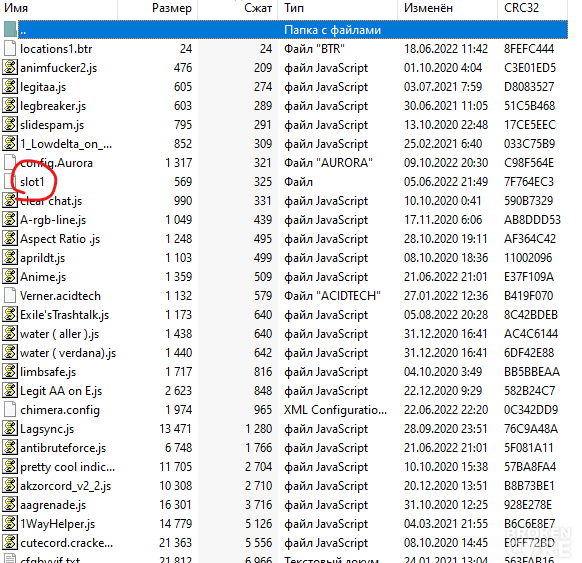Click the aagrenade.js script icon
The width and height of the screenshot is (582, 563).
pos(10,505)
